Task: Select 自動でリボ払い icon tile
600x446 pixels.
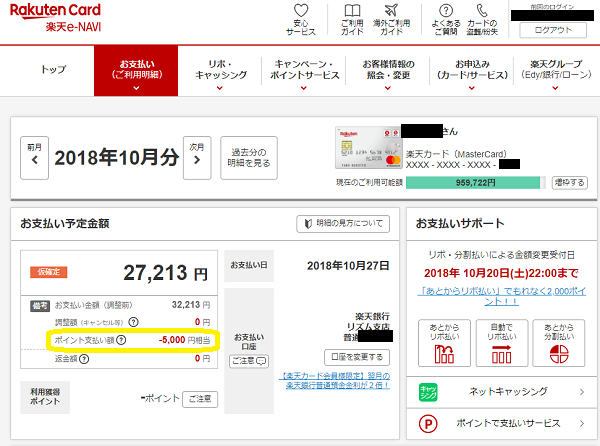Action: 502,343
